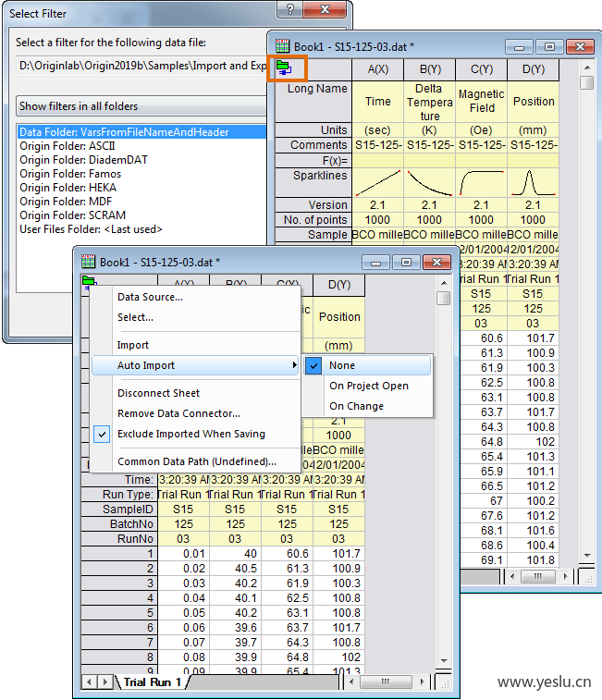Click vertical scrollbar thumb in back Book1
Screen dimensions: 602x700
(587, 82)
